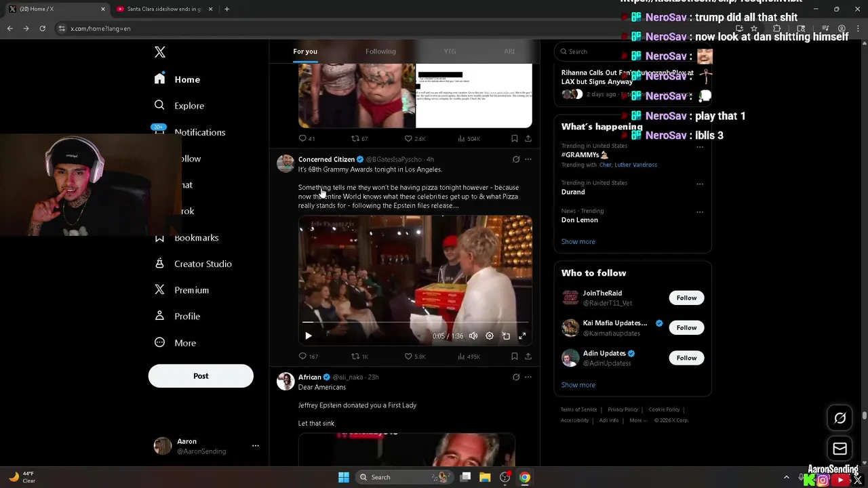Viewport: 868px width, 488px height.
Task: Open the Premium page
Action: (x=182, y=290)
